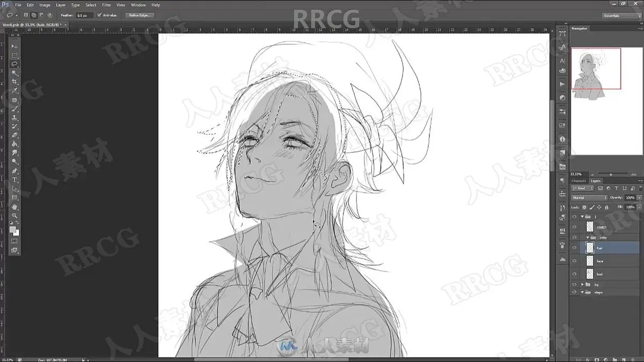The width and height of the screenshot is (644, 362).
Task: Click the foreground color swatch
Action: pyautogui.click(x=13, y=229)
